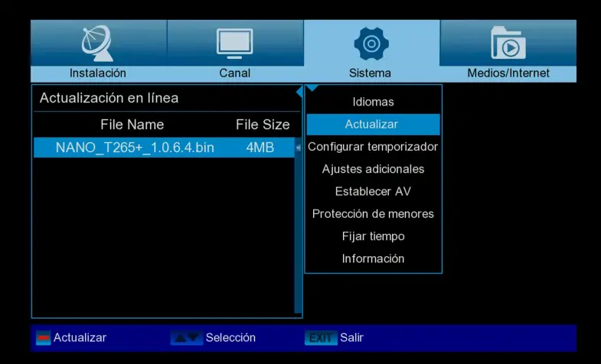Open Configurar temporizador menu entry
This screenshot has width=601, height=364.
pyautogui.click(x=374, y=147)
